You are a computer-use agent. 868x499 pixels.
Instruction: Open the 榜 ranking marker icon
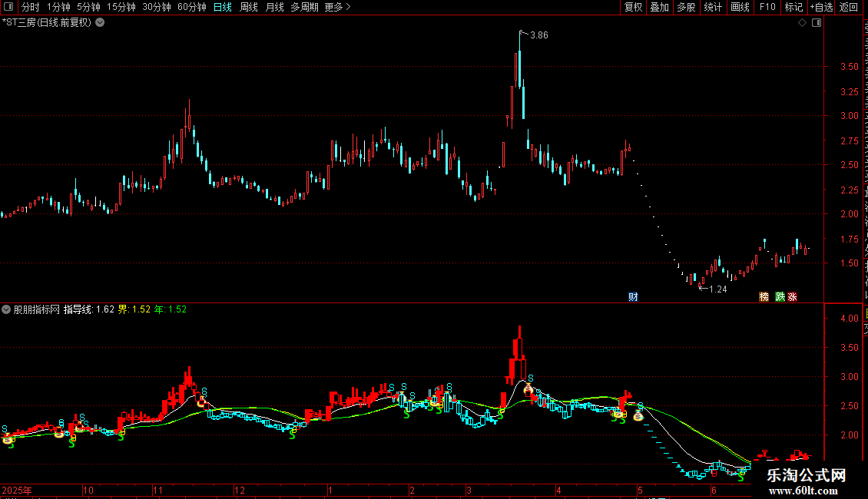click(764, 297)
